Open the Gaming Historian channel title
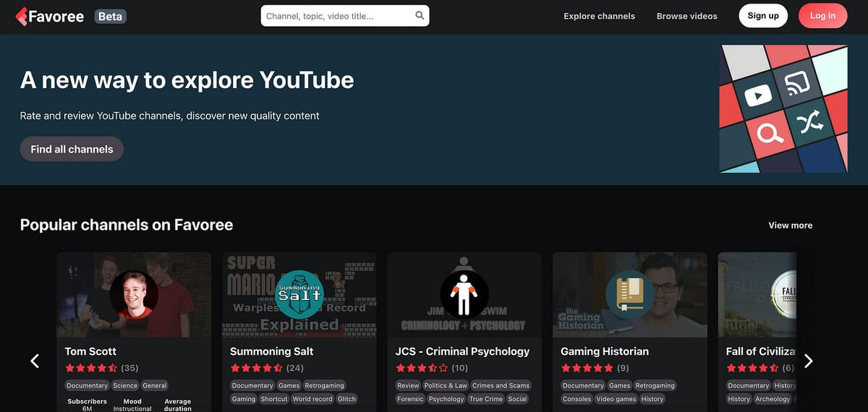868x412 pixels. (x=605, y=351)
